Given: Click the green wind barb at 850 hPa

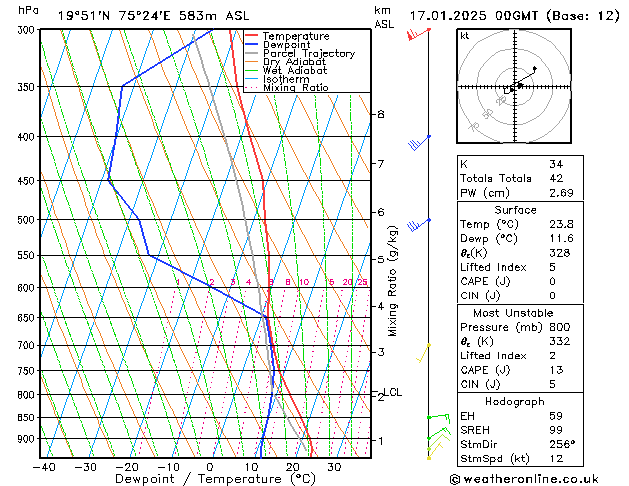Looking at the screenshot, I should click(x=438, y=418).
